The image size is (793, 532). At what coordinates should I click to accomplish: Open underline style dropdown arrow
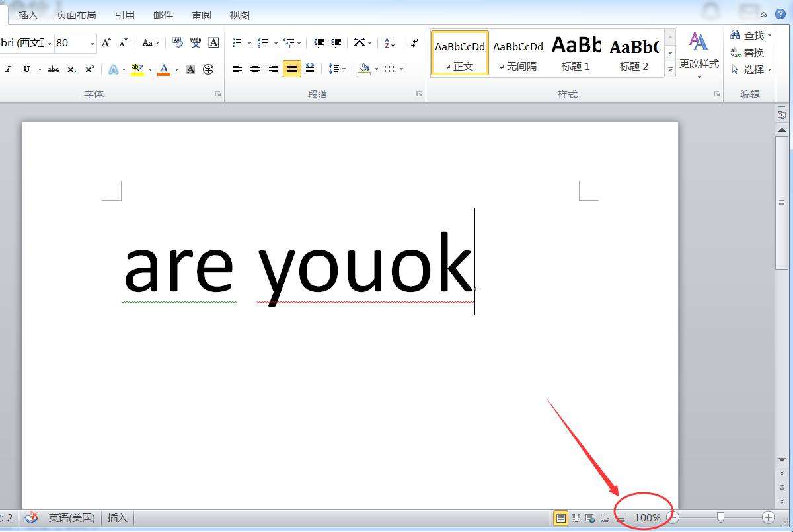pyautogui.click(x=40, y=69)
